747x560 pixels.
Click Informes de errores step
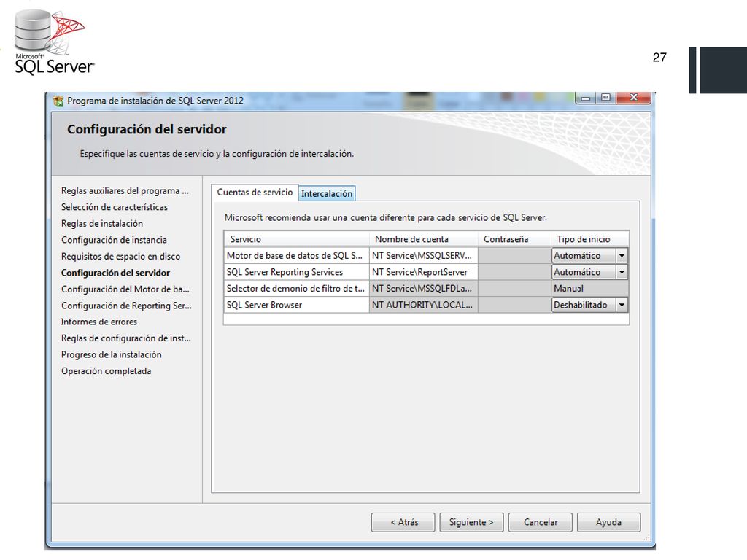tap(99, 322)
